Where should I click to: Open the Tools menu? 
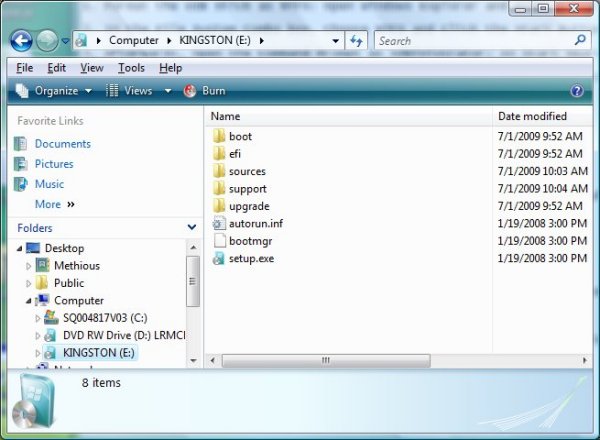pyautogui.click(x=131, y=68)
